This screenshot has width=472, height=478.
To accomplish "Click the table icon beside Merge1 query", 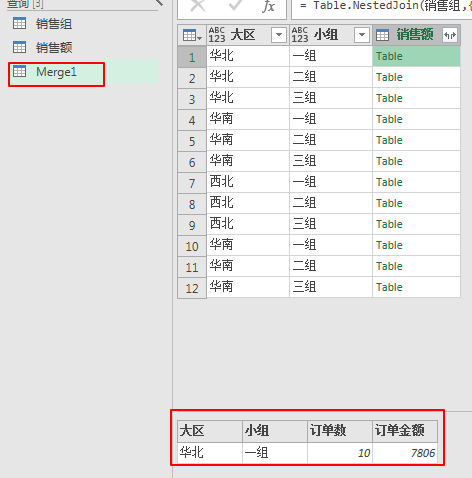I will [19, 72].
